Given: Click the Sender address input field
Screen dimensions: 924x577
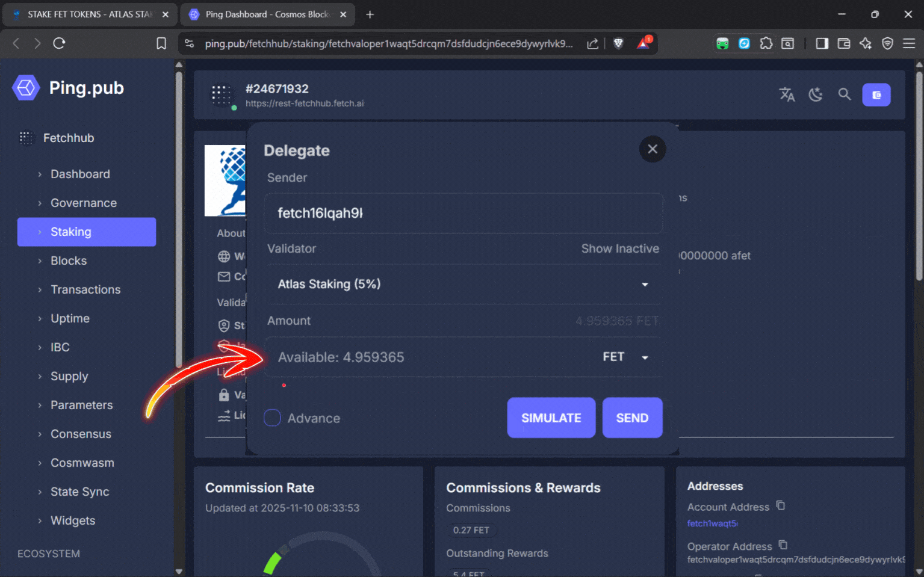Looking at the screenshot, I should 463,213.
